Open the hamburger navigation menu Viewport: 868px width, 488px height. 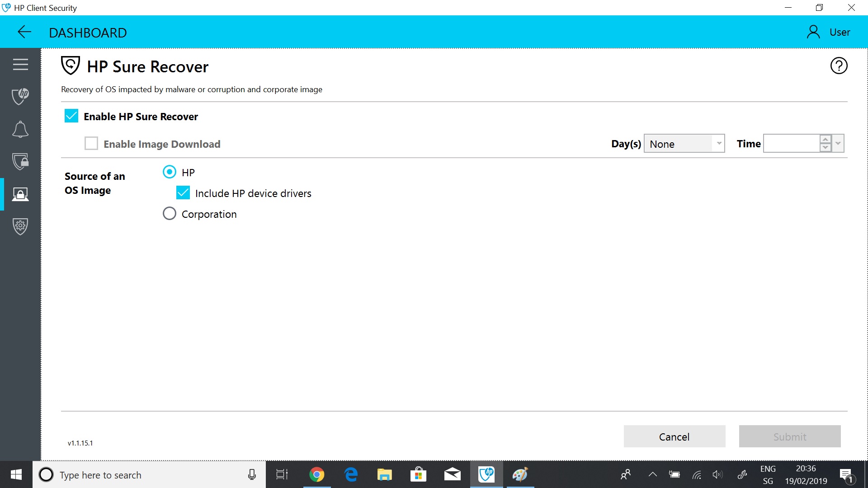(20, 64)
